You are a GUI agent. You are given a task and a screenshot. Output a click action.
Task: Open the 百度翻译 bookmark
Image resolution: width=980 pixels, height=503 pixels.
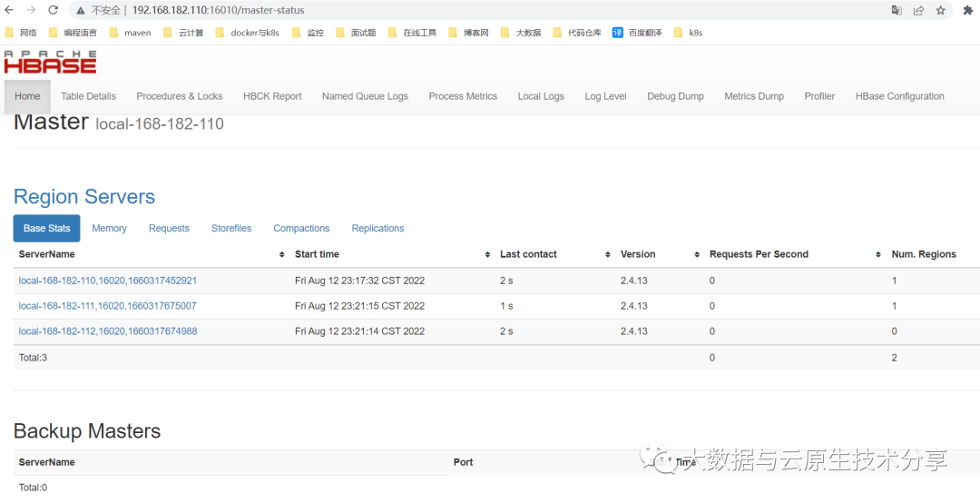pyautogui.click(x=637, y=34)
